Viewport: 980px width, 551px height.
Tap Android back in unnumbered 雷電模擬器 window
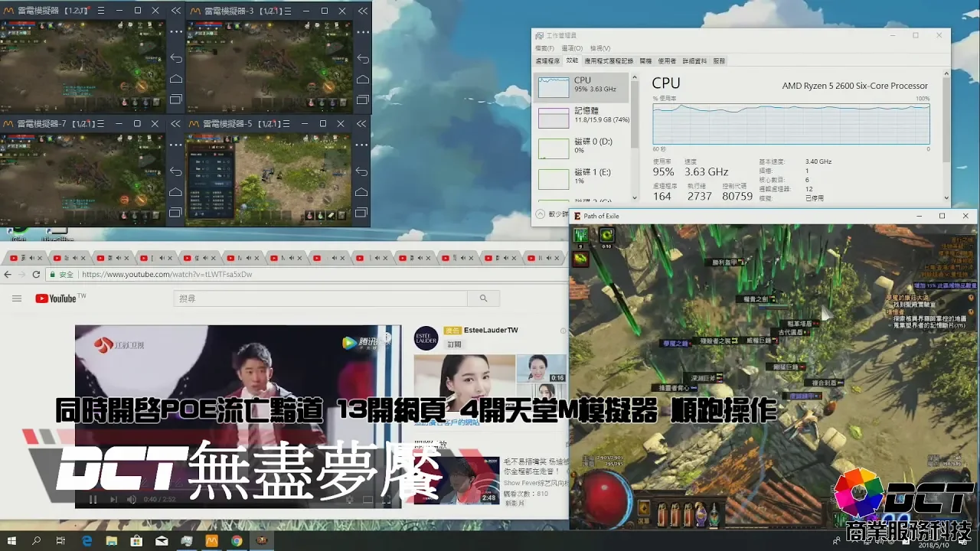click(176, 59)
